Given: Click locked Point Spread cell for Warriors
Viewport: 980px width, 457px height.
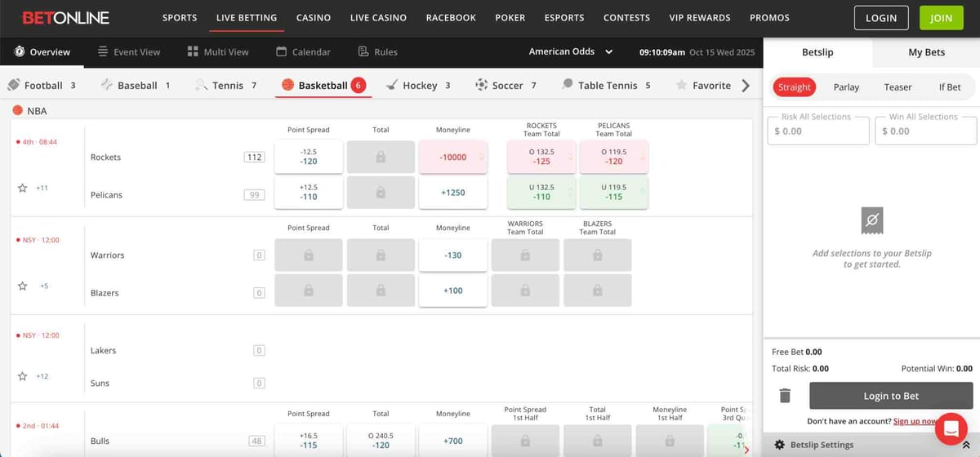Looking at the screenshot, I should [309, 255].
